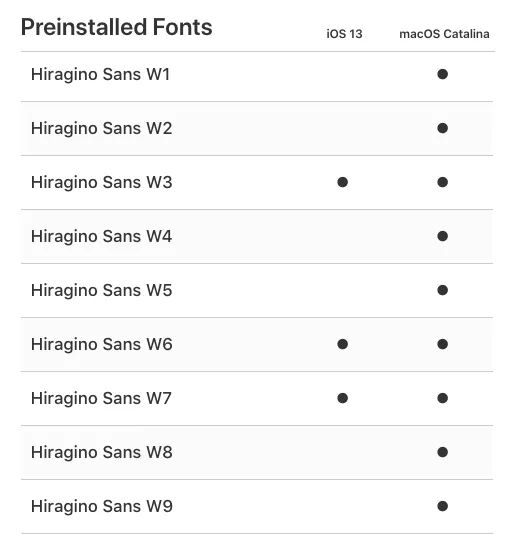Viewport: 508px width, 534px height.
Task: Click the macOS Catalina dot for Hiragino Sans W8
Action: coord(442,452)
